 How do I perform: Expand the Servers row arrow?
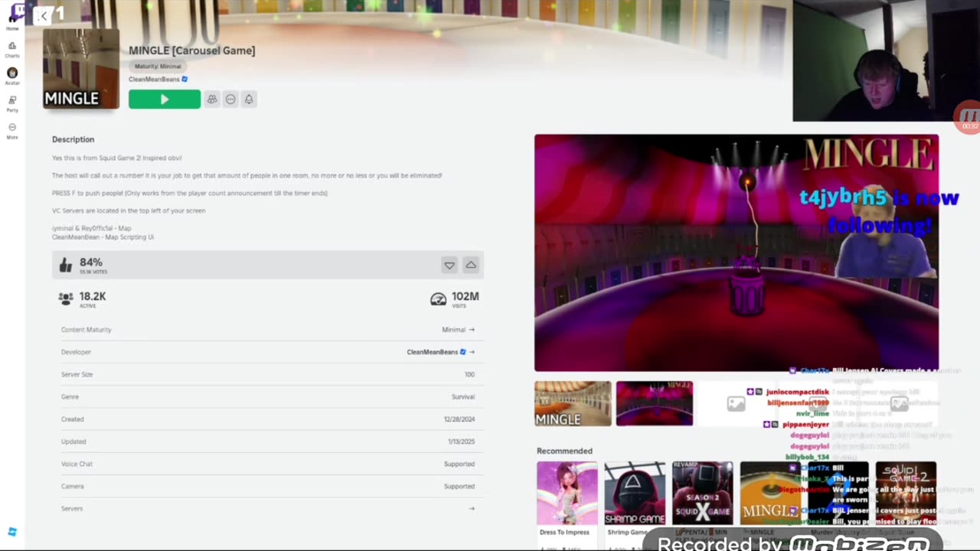coord(472,509)
